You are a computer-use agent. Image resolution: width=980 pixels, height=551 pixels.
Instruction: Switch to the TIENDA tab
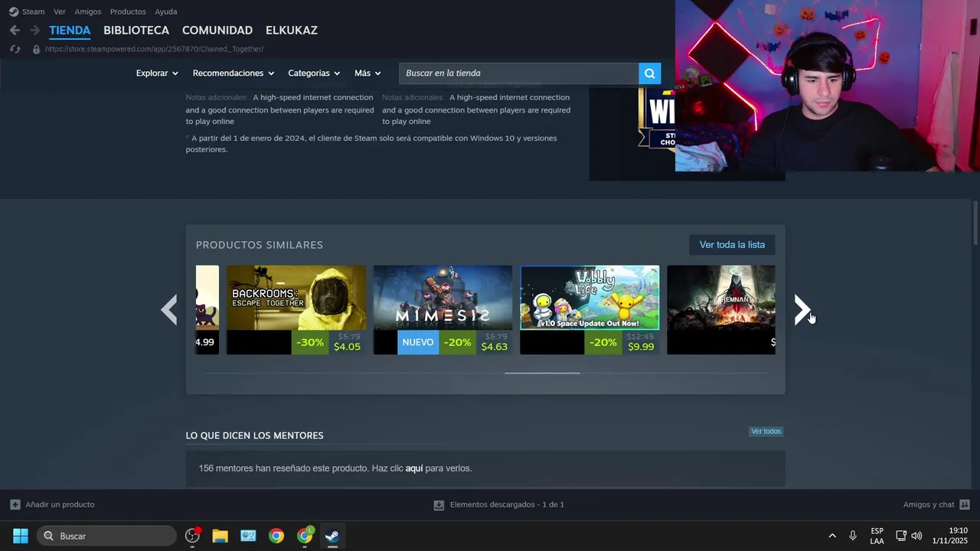click(70, 30)
